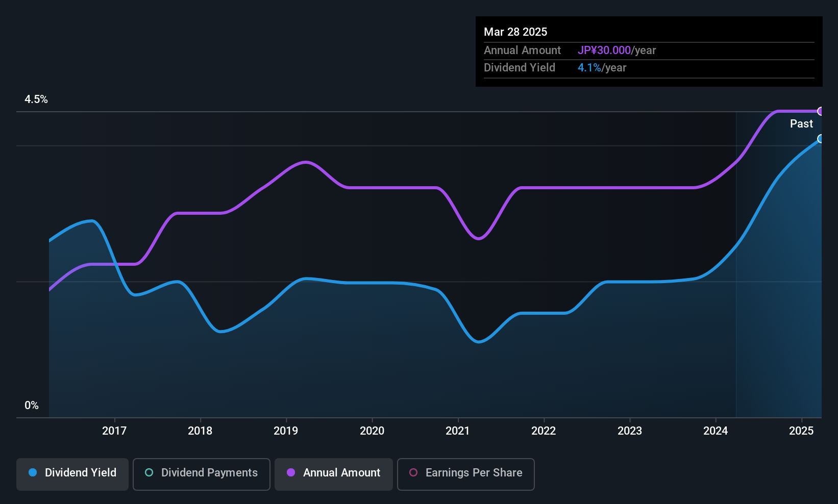This screenshot has height=504, width=838.
Task: Hide the Annual Amount series
Action: point(334,474)
